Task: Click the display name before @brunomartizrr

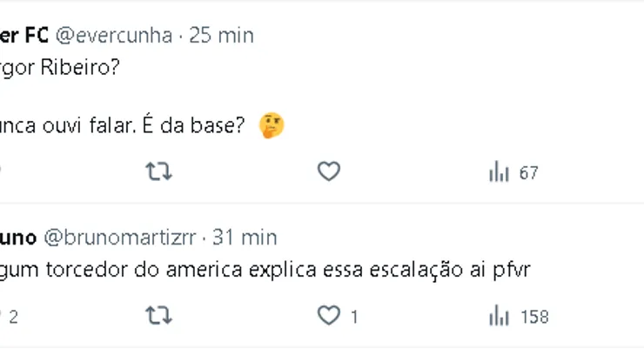Action: [x=17, y=237]
